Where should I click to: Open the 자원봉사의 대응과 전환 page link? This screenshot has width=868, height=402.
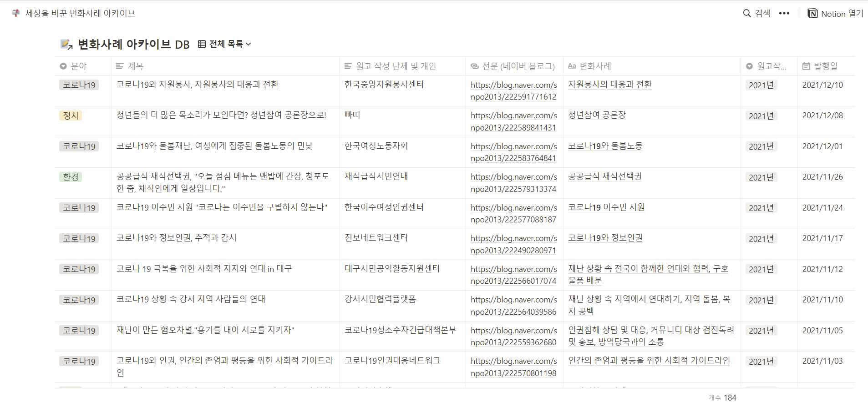609,85
